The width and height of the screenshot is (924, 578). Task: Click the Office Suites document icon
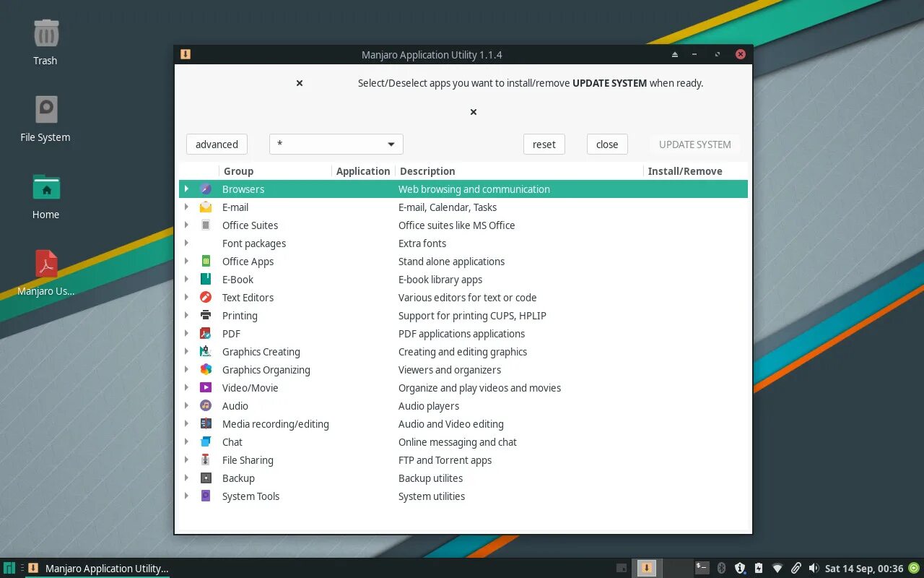click(x=206, y=225)
